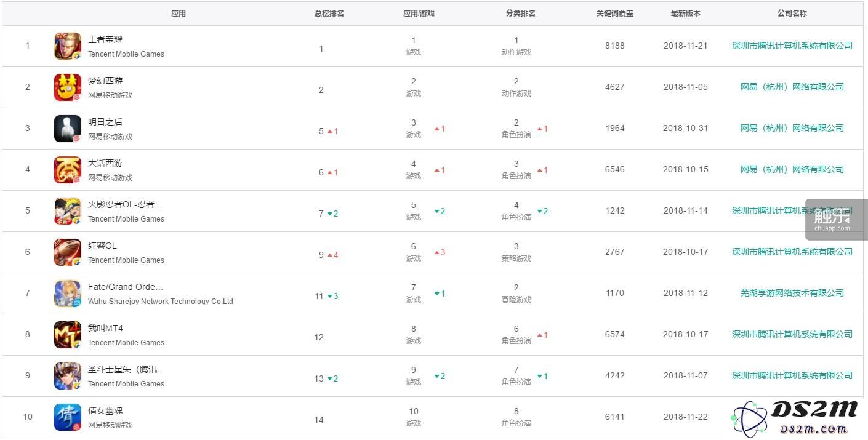Click version date 2018-11-05

coord(686,87)
